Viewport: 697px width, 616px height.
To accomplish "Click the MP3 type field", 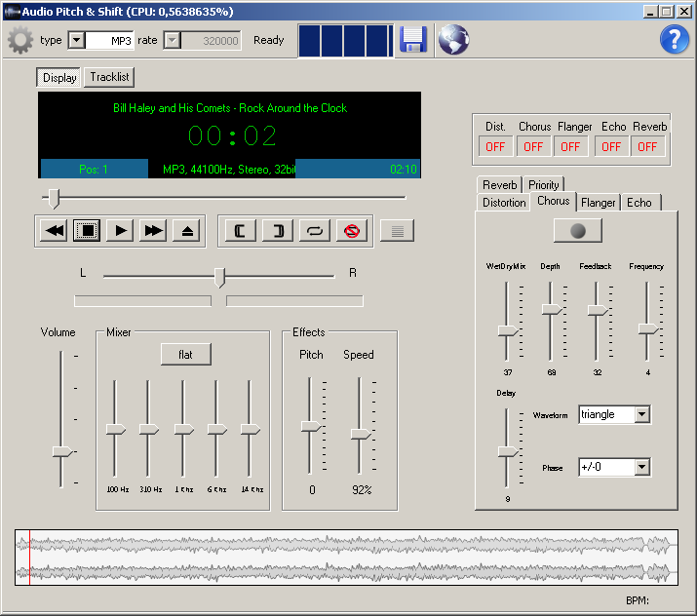I will click(109, 41).
